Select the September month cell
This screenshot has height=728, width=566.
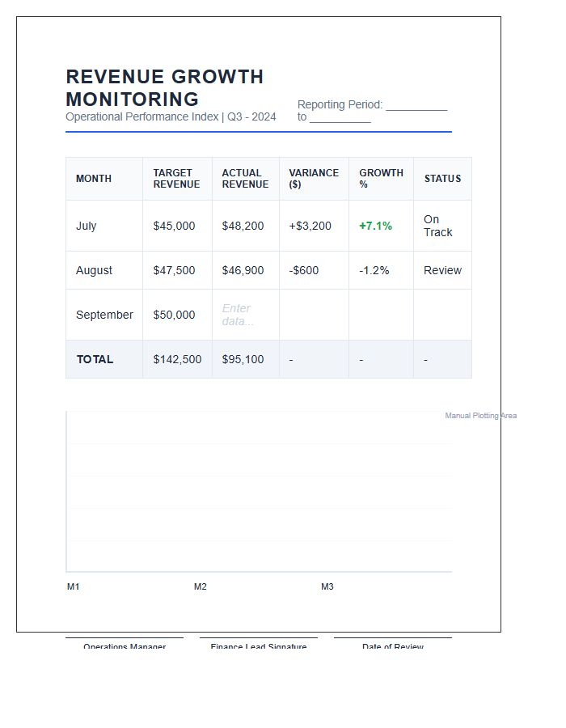click(104, 315)
